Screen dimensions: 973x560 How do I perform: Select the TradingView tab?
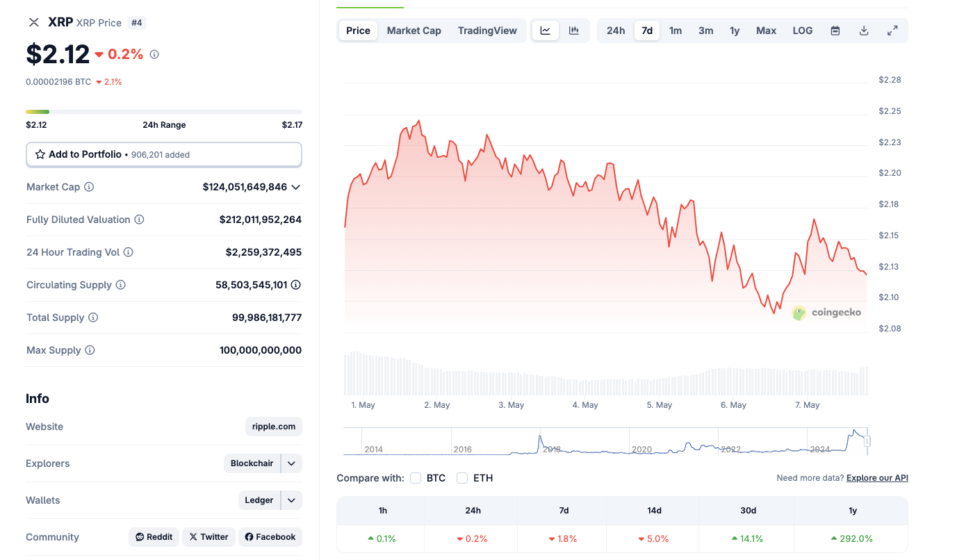coord(487,31)
